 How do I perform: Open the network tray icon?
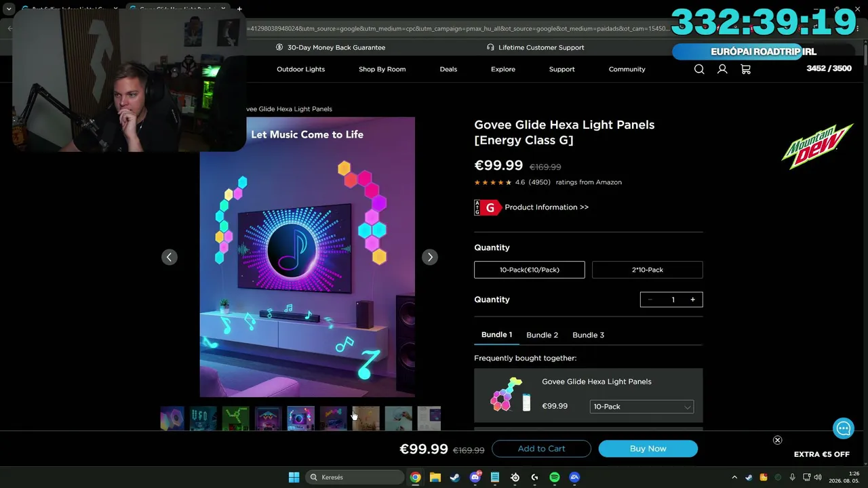point(807,477)
